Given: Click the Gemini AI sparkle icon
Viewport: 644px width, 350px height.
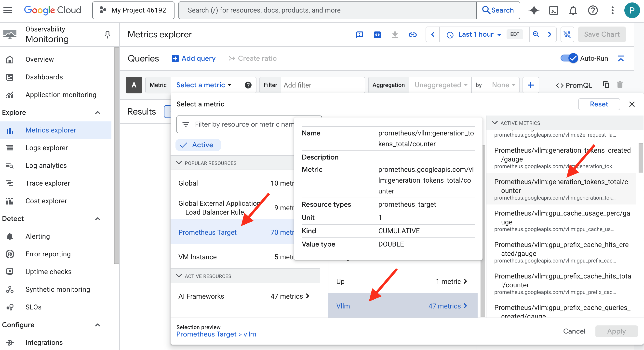Looking at the screenshot, I should [534, 10].
